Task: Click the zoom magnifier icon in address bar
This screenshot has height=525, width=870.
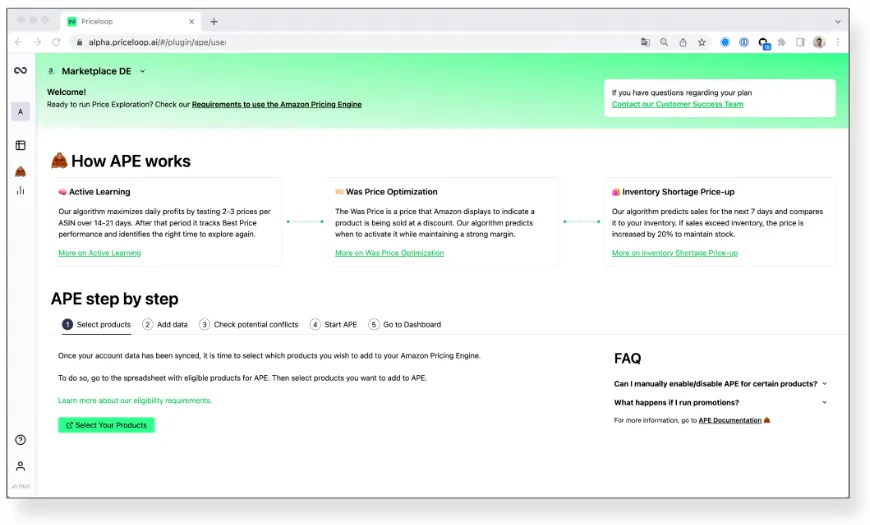Action: click(664, 42)
